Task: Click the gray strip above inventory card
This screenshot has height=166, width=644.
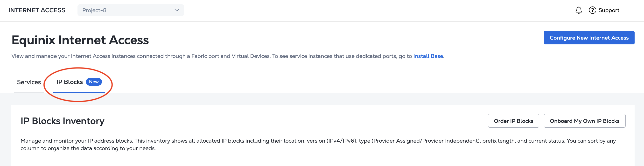Action: click(322, 99)
